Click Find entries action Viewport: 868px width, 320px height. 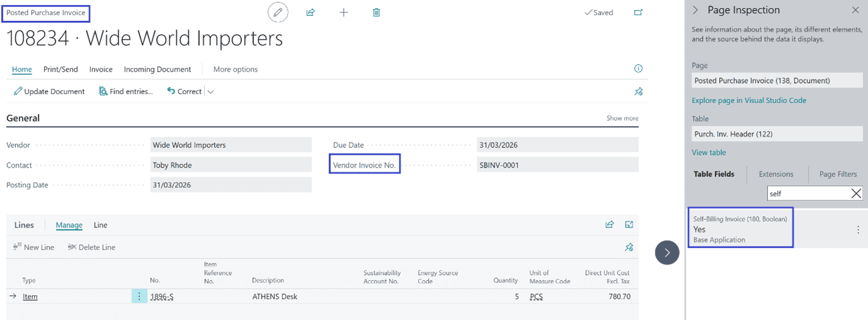point(126,92)
